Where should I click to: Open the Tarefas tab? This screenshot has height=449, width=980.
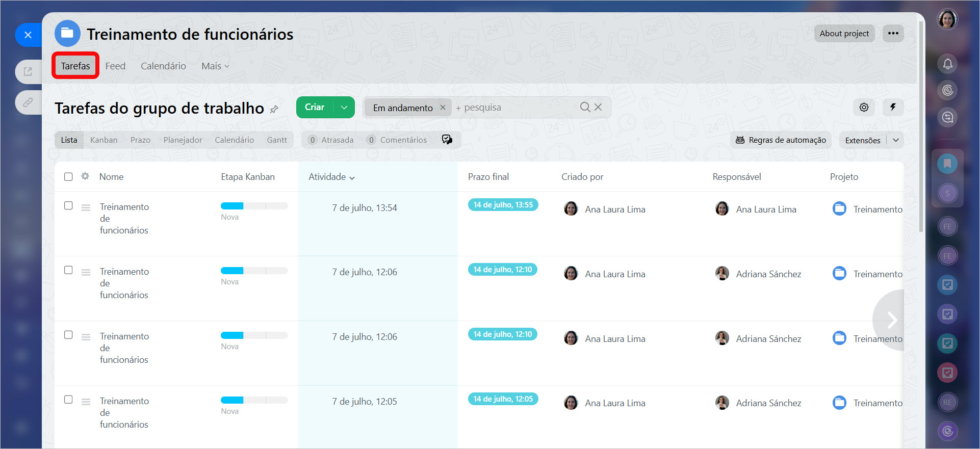(75, 66)
